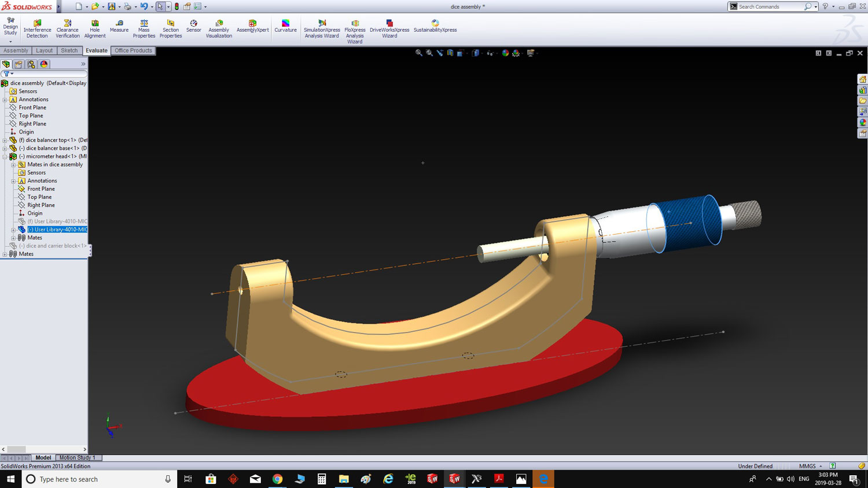The height and width of the screenshot is (488, 868).
Task: Switch to the Layout tab
Action: [x=45, y=51]
